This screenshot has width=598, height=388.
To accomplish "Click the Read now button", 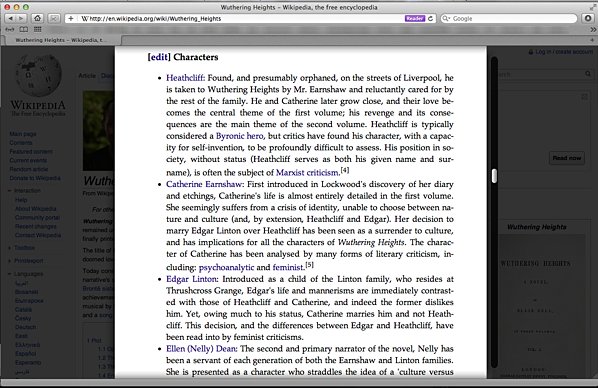I will pyautogui.click(x=567, y=158).
